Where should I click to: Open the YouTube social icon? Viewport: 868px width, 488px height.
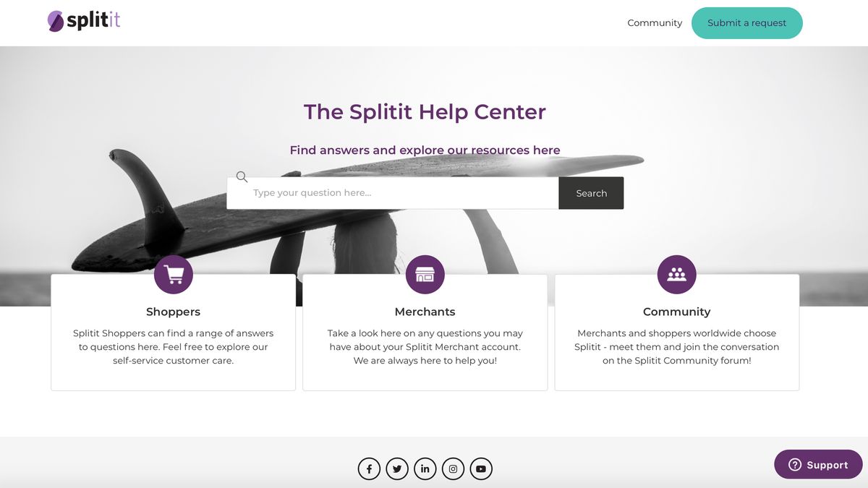click(x=482, y=469)
